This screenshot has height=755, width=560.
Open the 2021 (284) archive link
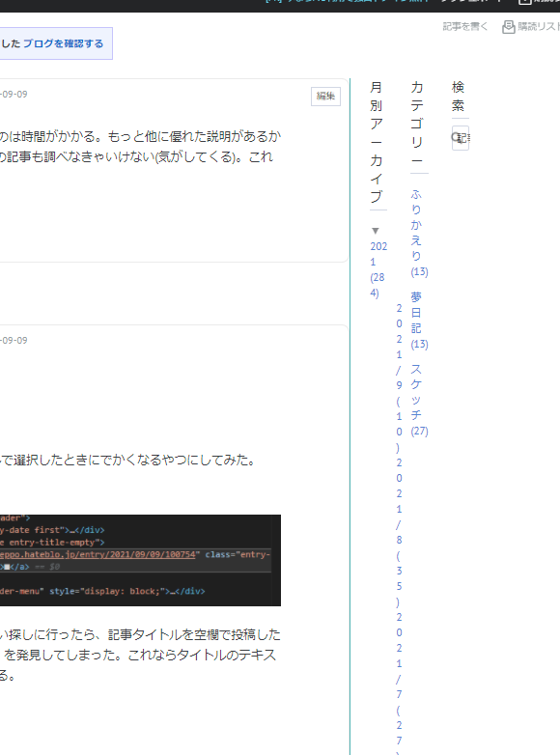coord(378,269)
